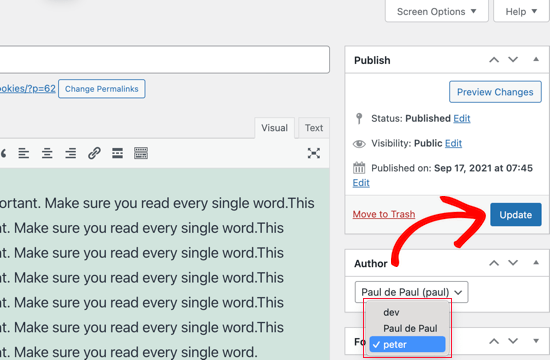
Task: Toggle the toolbar keyboard icon
Action: pos(141,153)
